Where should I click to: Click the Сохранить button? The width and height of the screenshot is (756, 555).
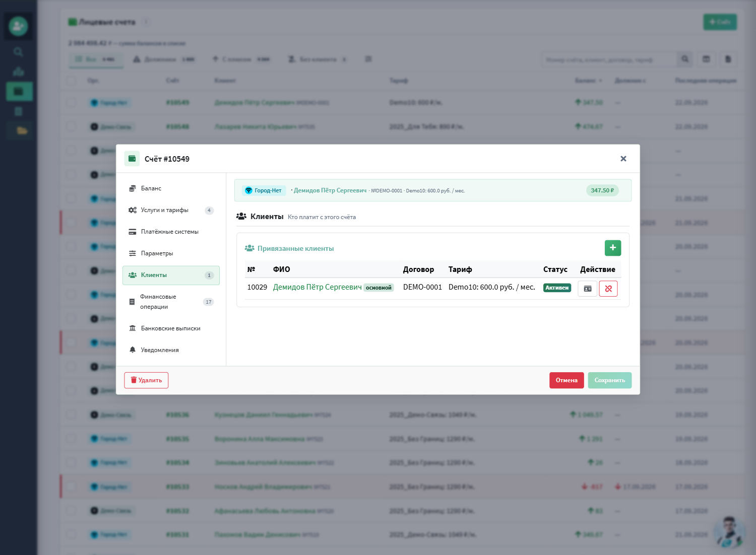[x=610, y=380]
